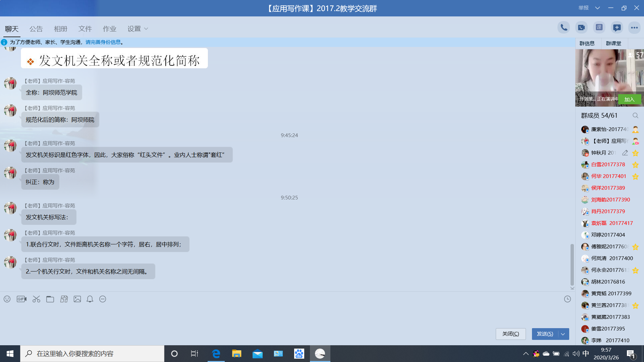The width and height of the screenshot is (644, 362).
Task: Expand the title bar down-arrow menu
Action: point(597,8)
